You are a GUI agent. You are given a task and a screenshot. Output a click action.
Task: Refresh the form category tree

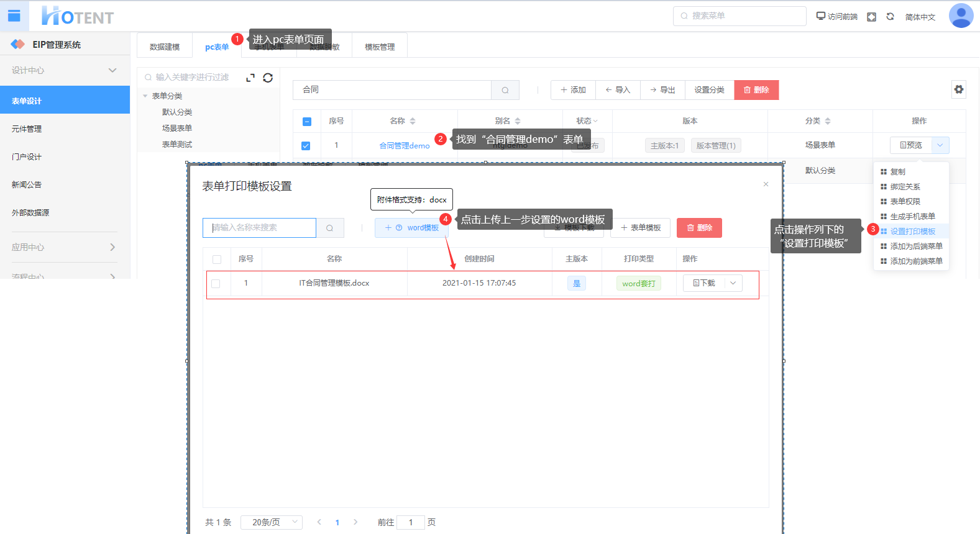pos(268,78)
